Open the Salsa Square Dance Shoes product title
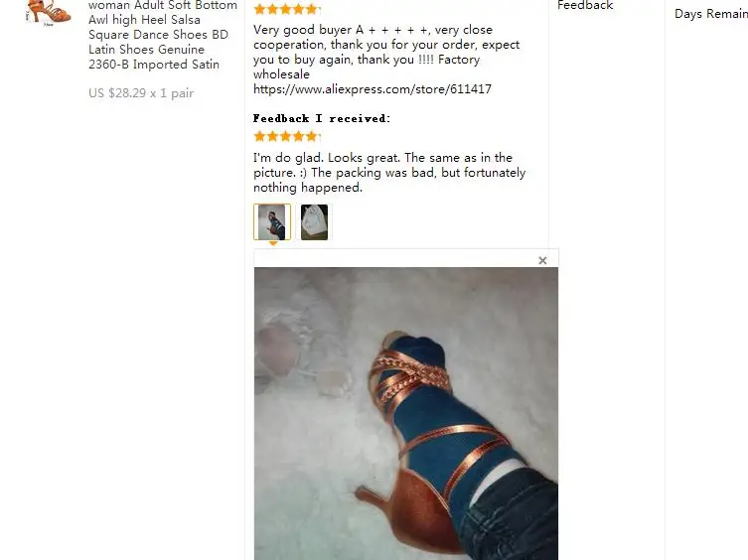Viewport: 748px width, 560px height. click(162, 35)
